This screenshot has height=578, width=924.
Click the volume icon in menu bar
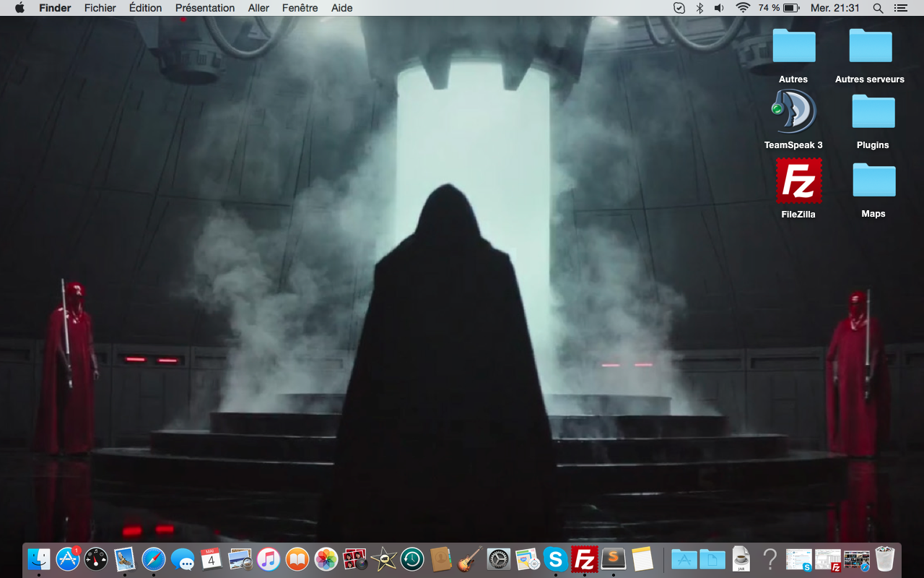719,8
